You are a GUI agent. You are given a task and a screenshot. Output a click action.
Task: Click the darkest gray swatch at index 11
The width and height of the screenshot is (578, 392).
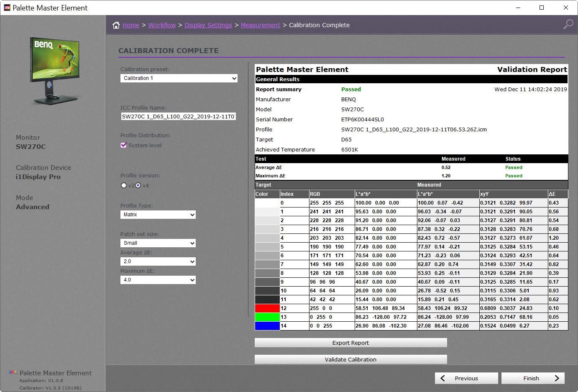tap(267, 300)
